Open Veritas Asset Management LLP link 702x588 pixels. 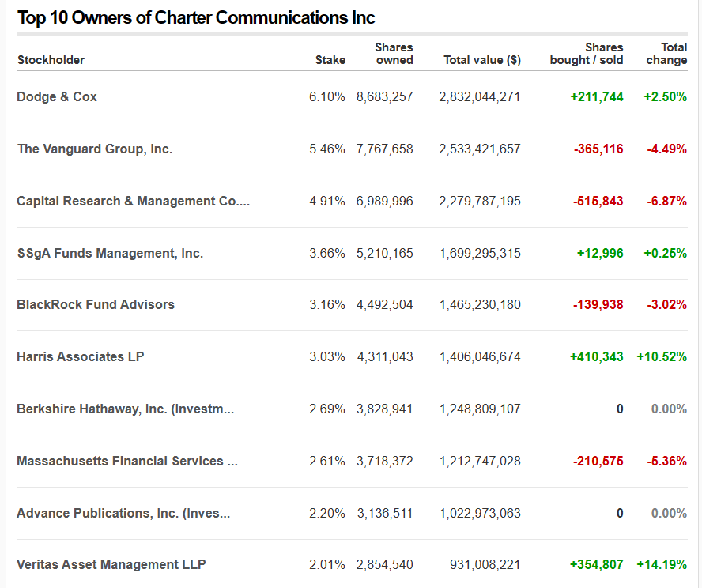click(x=111, y=565)
